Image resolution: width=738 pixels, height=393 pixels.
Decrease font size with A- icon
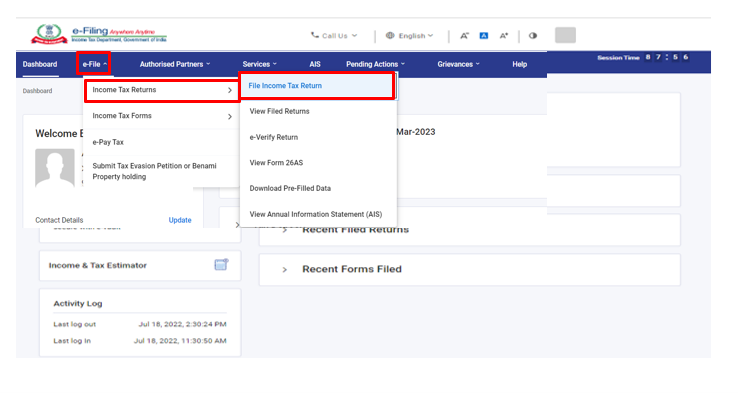point(465,36)
